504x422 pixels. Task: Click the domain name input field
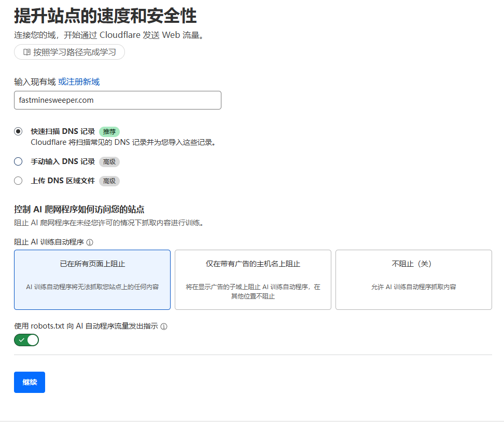[x=117, y=100]
